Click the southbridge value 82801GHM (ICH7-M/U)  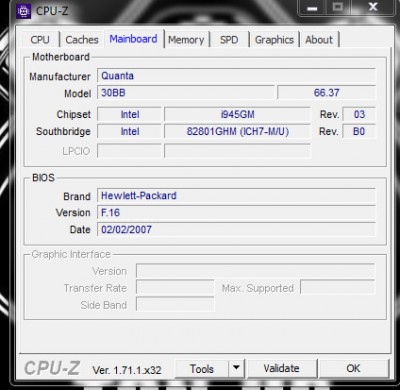(237, 131)
